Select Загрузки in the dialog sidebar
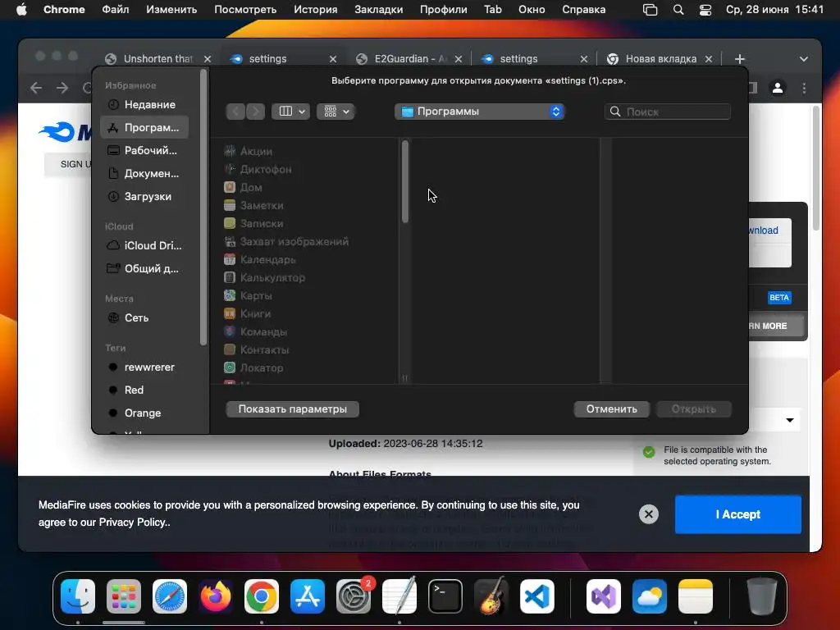 coord(144,197)
